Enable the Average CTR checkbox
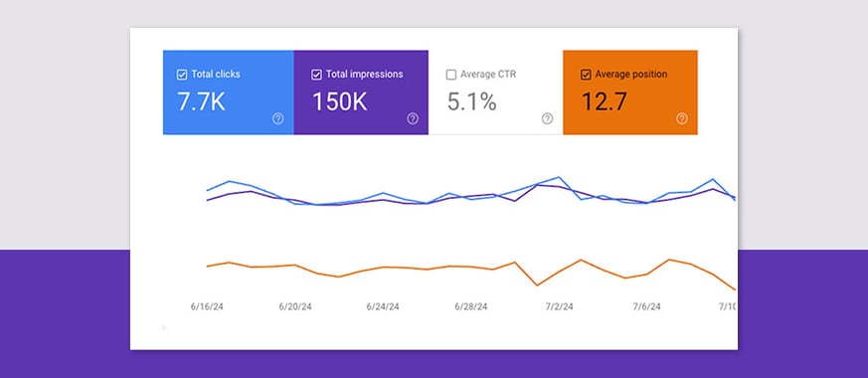This screenshot has height=378, width=868. tap(451, 75)
